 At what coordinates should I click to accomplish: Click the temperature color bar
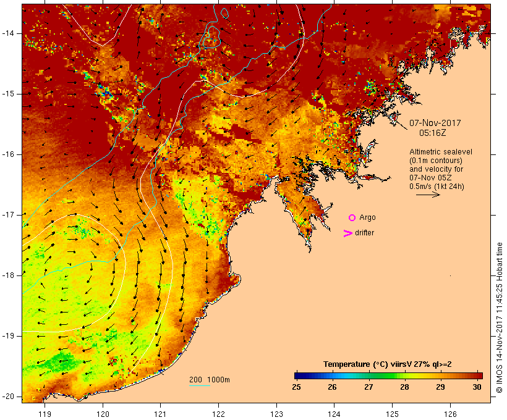pyautogui.click(x=388, y=376)
